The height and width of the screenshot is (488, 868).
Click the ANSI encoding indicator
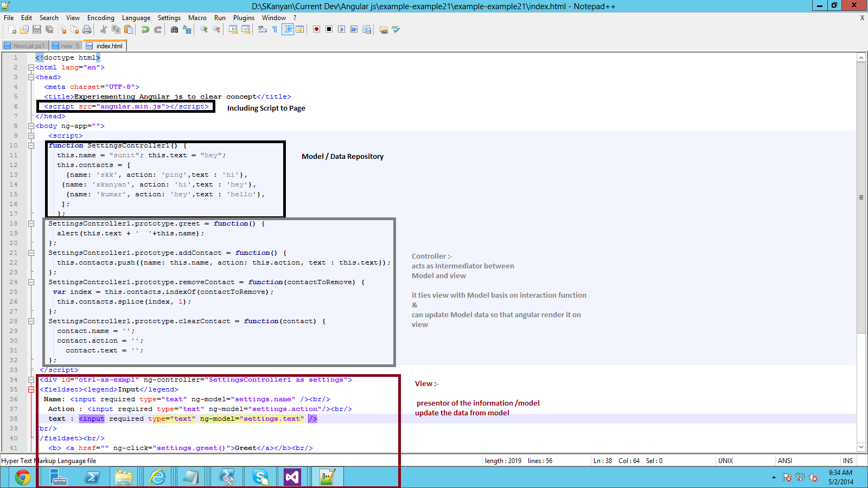[785, 461]
